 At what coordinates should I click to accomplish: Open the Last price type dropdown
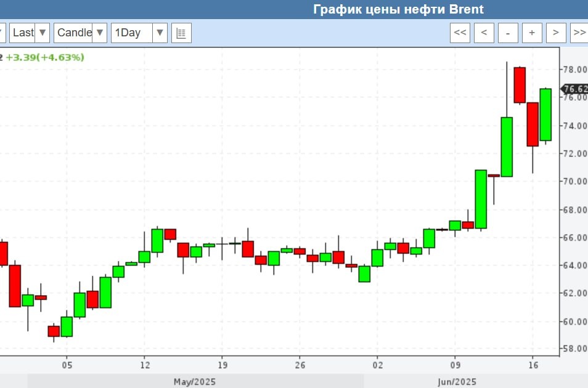click(x=30, y=33)
